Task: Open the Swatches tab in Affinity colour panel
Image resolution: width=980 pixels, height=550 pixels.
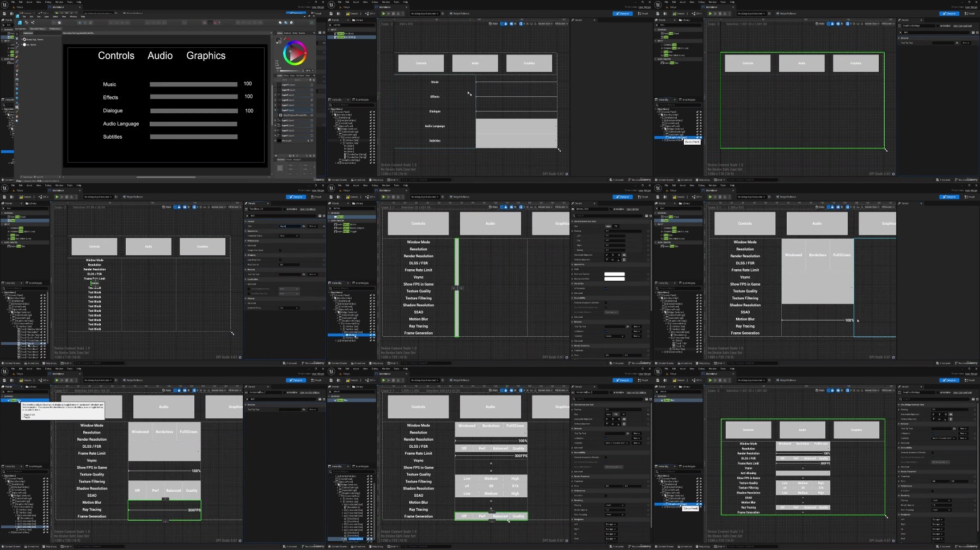Action: pyautogui.click(x=287, y=33)
